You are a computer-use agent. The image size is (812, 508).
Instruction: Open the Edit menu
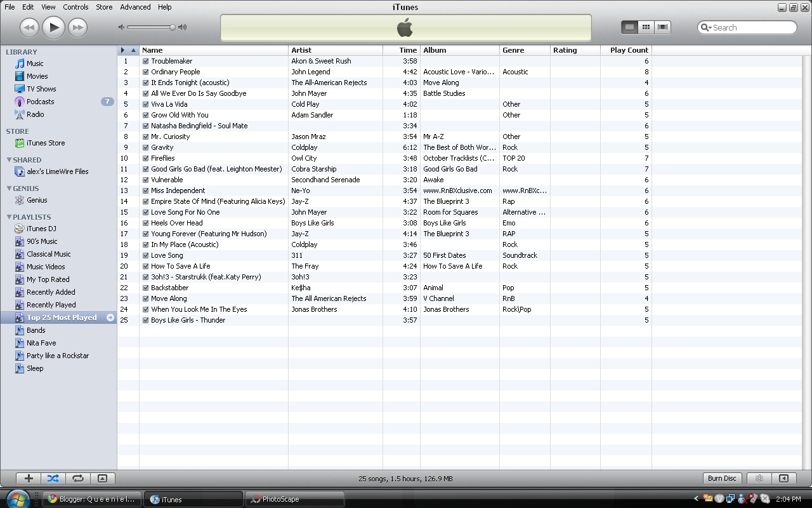[28, 7]
